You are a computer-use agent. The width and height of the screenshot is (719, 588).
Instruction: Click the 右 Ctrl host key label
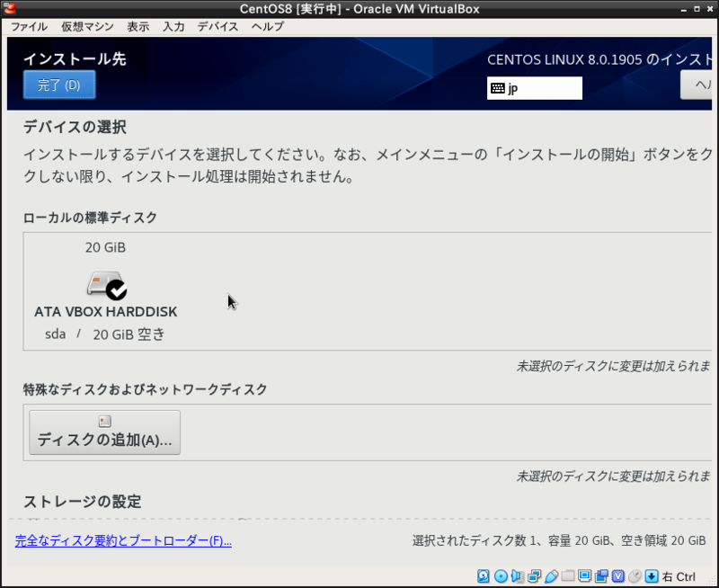click(679, 576)
